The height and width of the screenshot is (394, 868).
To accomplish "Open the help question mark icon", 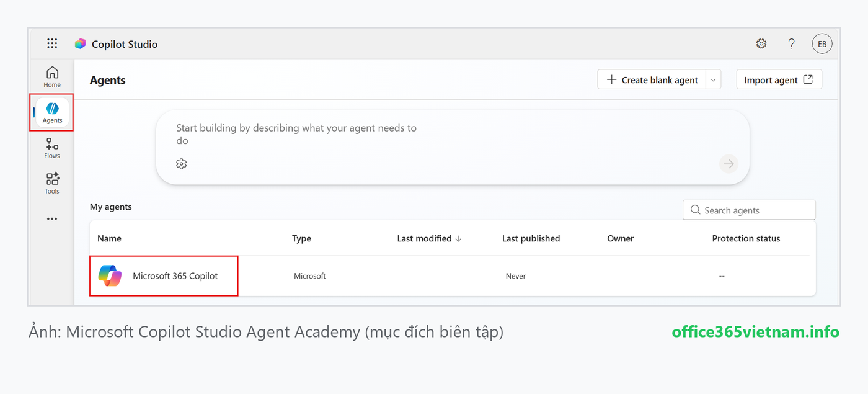I will tap(791, 43).
